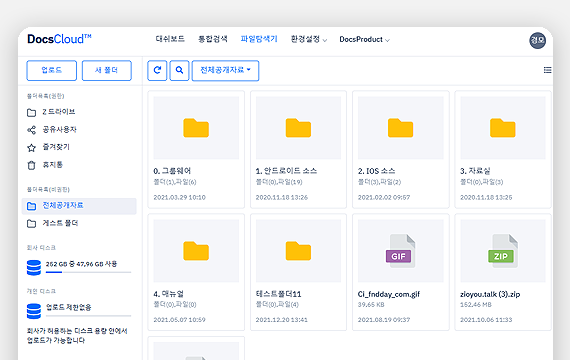
Task: Select the 파일탐색기 menu
Action: click(x=259, y=39)
